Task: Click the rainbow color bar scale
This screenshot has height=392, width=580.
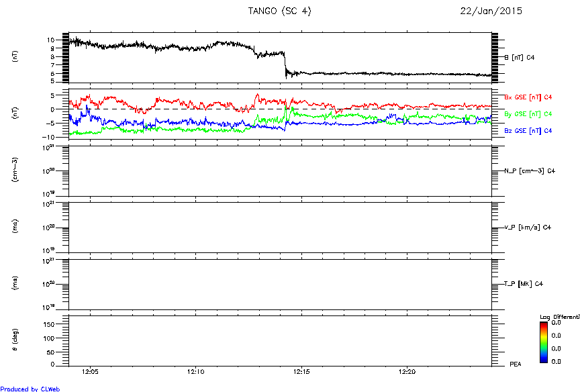Action: (543, 342)
